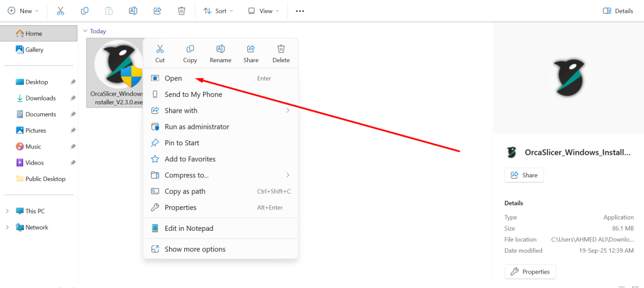Select Open in the context menu
The height and width of the screenshot is (288, 644).
(x=173, y=78)
